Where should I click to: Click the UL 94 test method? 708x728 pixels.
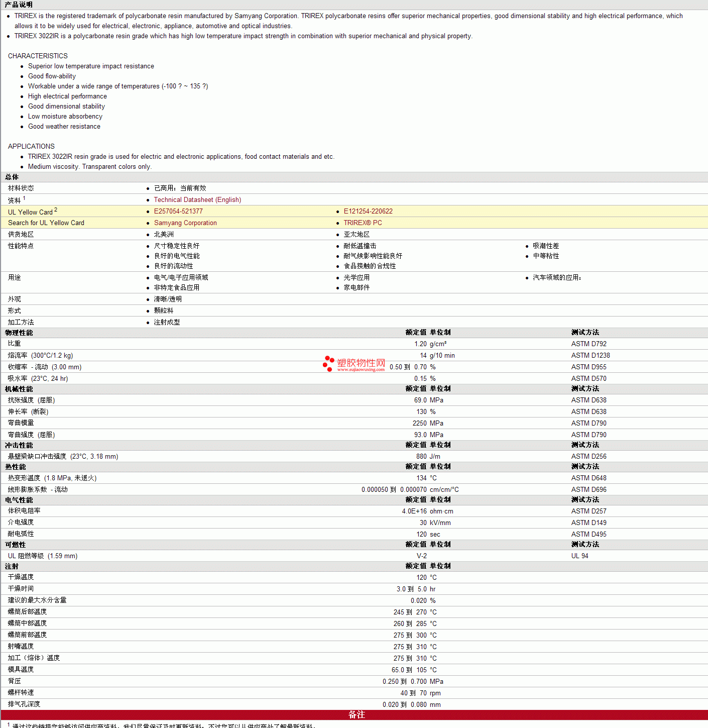coord(580,556)
